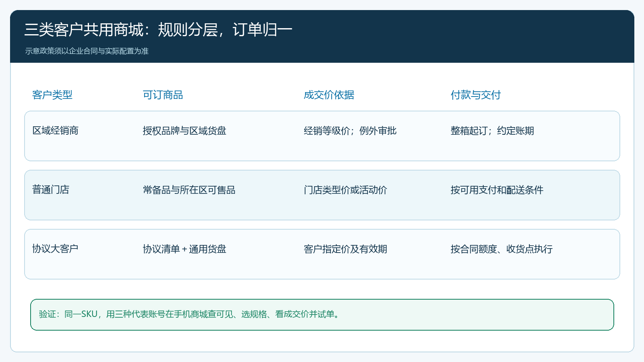
Task: Click the 付款与交付 column header
Action: tap(476, 95)
